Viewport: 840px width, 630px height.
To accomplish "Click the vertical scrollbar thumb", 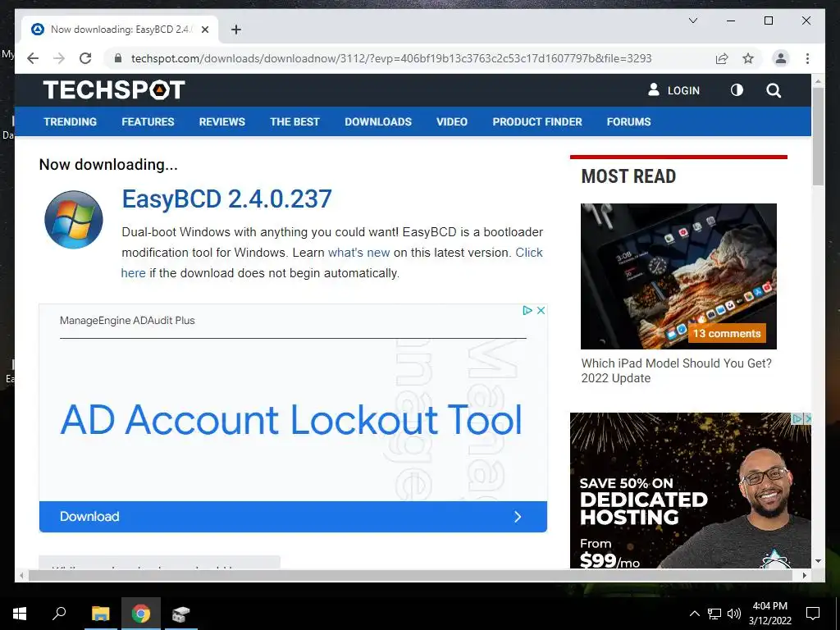I will click(x=818, y=137).
